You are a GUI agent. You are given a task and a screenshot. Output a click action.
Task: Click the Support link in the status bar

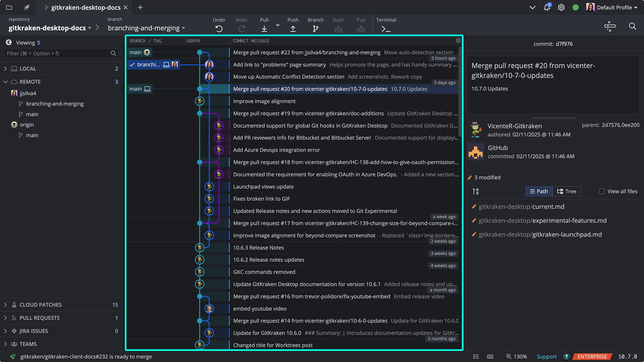(x=547, y=356)
